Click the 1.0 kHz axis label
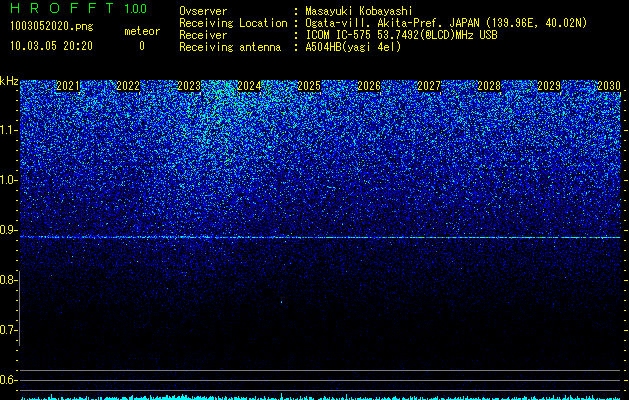 click(x=8, y=180)
